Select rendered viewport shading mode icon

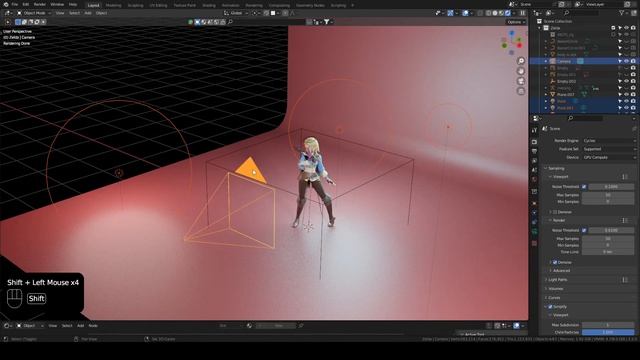pos(508,13)
